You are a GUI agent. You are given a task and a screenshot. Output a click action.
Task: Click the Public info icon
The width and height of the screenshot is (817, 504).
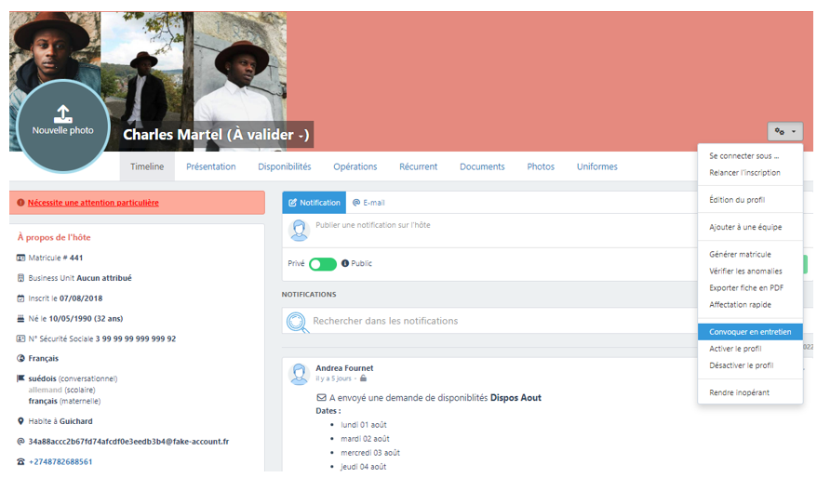pos(345,264)
